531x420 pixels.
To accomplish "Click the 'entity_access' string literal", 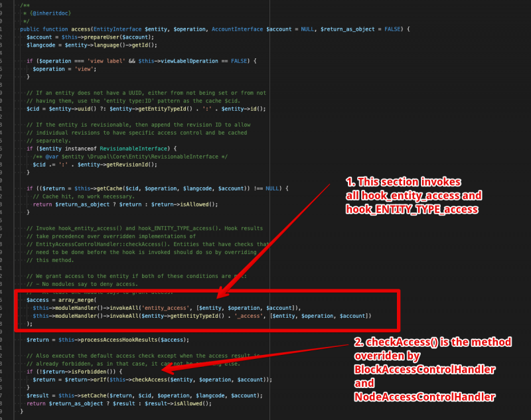I will (165, 308).
